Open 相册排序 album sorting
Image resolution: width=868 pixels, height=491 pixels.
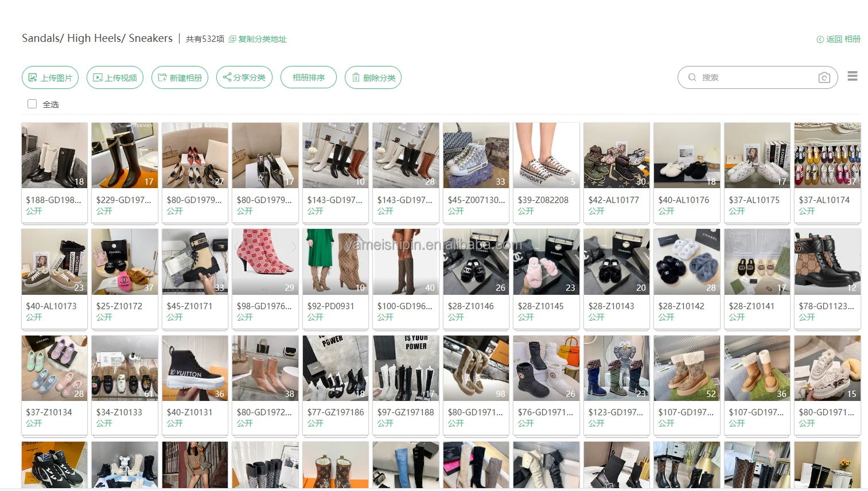coord(309,77)
